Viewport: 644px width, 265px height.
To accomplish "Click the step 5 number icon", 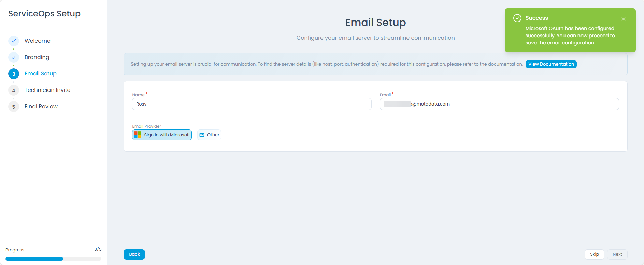I will point(14,107).
